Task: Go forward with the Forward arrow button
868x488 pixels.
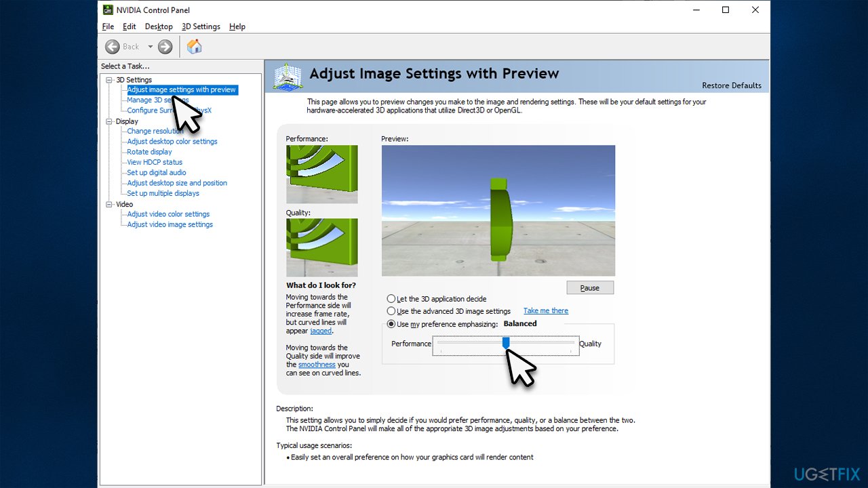Action: point(165,47)
